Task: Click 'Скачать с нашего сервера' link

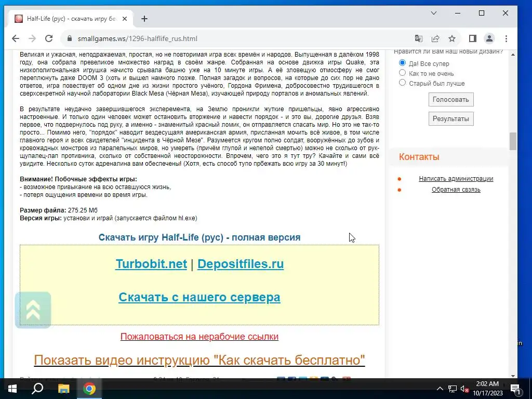Action: click(199, 297)
